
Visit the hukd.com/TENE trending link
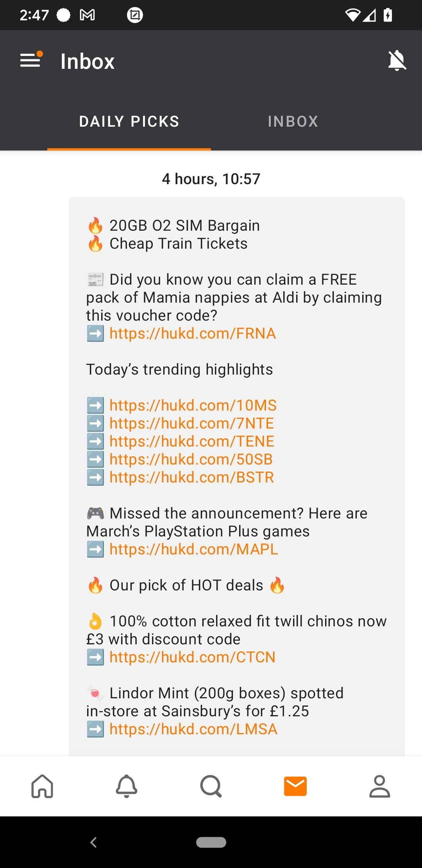coord(192,441)
